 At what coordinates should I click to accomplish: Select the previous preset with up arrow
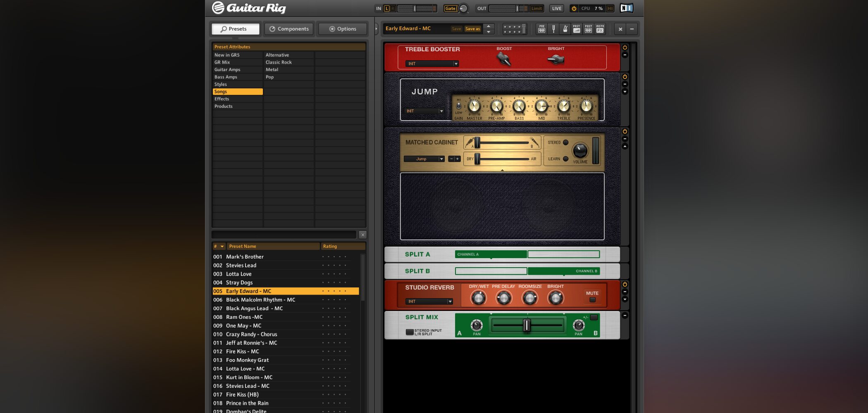(489, 26)
